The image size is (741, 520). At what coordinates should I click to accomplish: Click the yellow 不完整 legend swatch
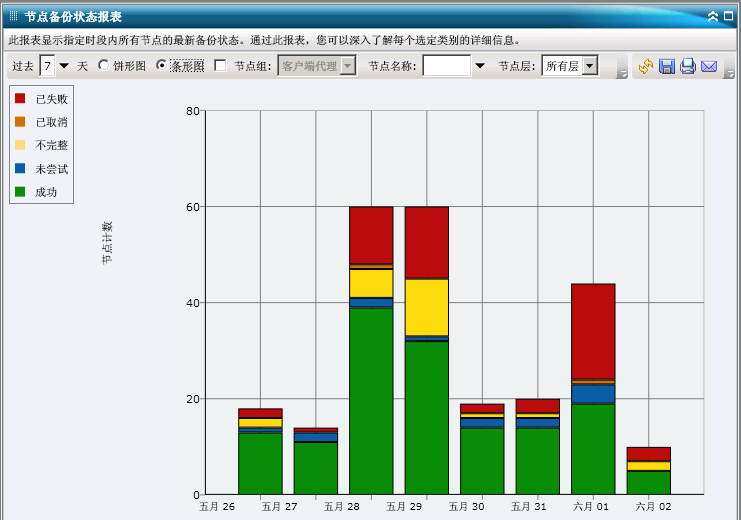point(20,145)
